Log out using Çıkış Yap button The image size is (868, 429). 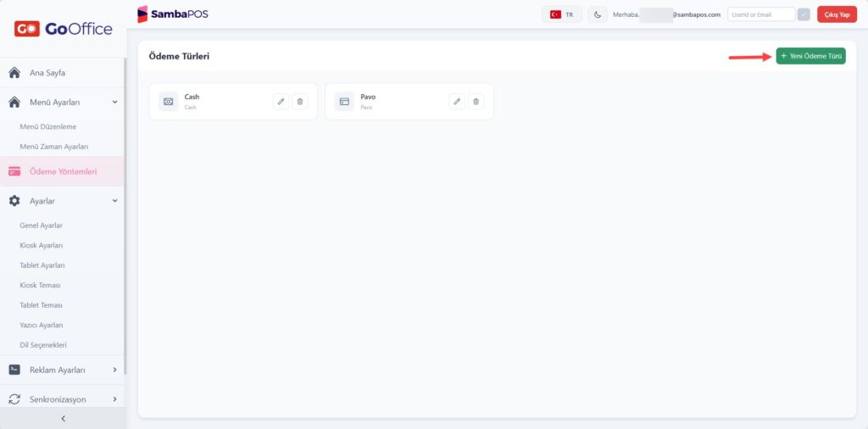click(837, 14)
